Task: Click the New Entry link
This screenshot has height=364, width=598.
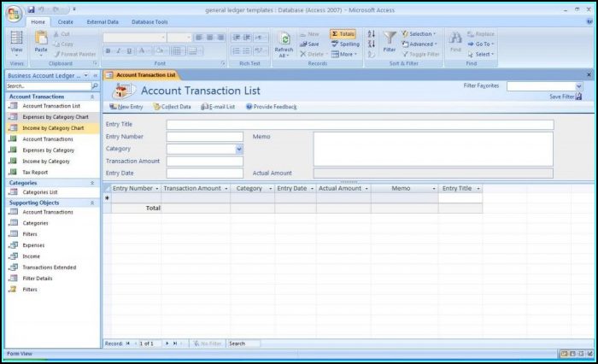Action: (x=126, y=107)
